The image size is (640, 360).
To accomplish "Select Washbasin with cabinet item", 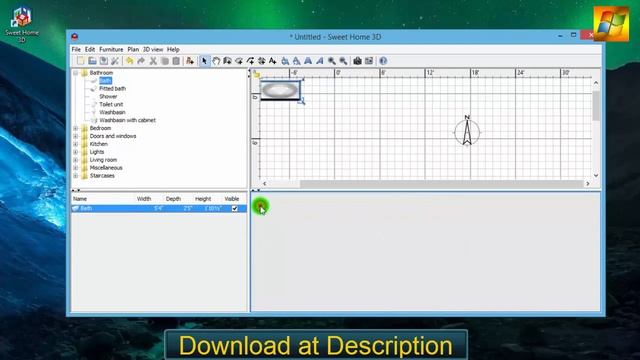I will (127, 120).
